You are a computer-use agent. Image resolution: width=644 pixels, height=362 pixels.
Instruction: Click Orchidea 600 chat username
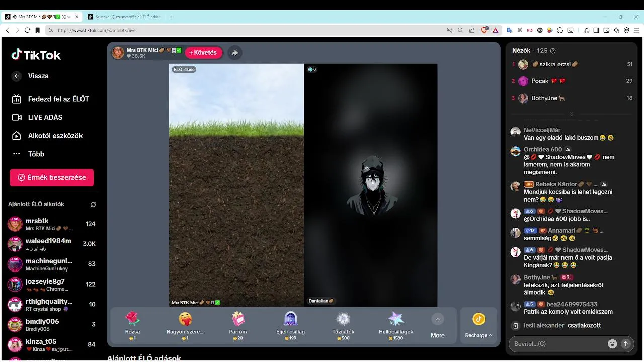[x=543, y=149]
